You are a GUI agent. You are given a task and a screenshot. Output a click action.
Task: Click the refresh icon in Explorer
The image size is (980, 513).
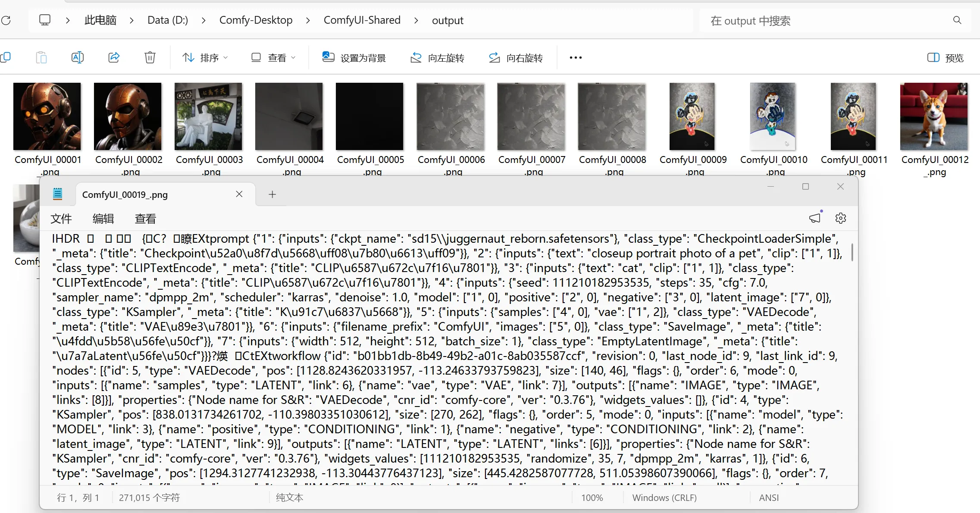coord(6,20)
